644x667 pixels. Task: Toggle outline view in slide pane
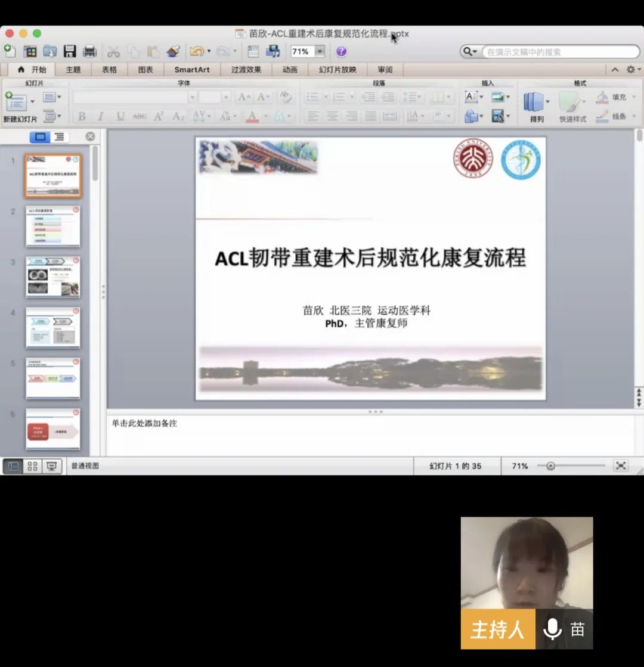point(60,137)
